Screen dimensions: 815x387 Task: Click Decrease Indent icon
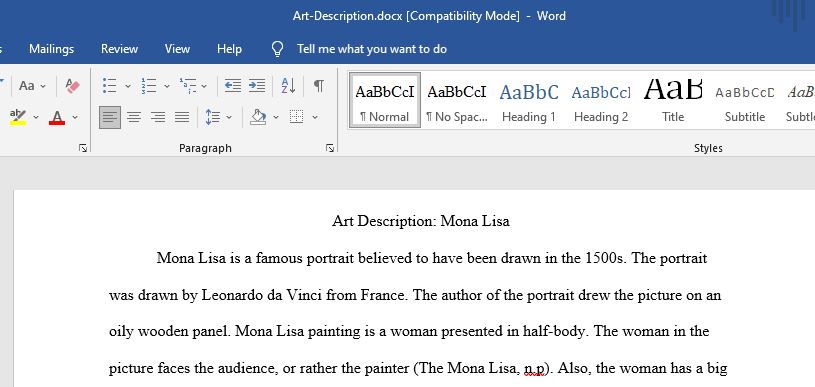(x=232, y=86)
